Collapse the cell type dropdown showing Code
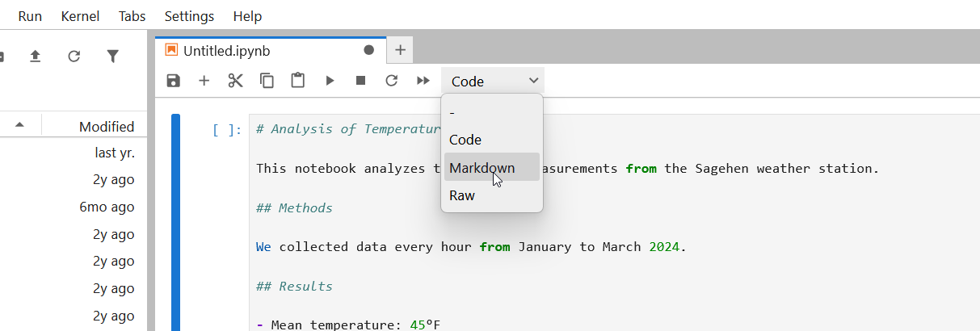Viewport: 980px width, 331px height. [493, 81]
